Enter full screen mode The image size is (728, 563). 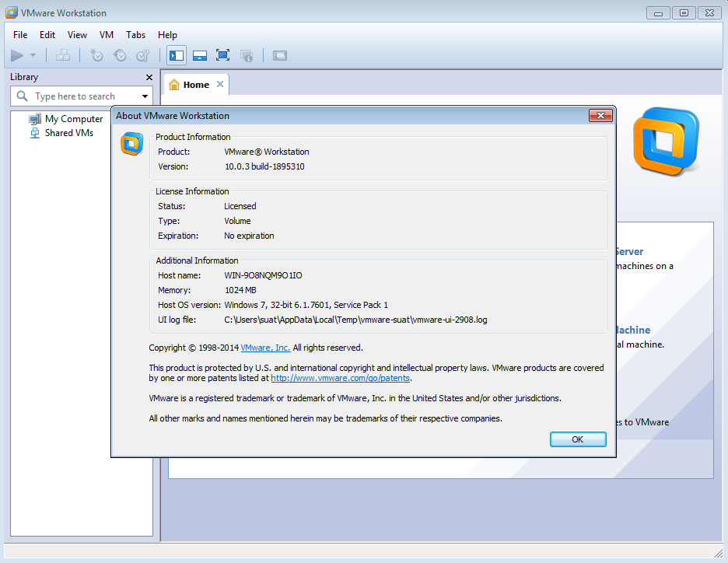click(222, 55)
